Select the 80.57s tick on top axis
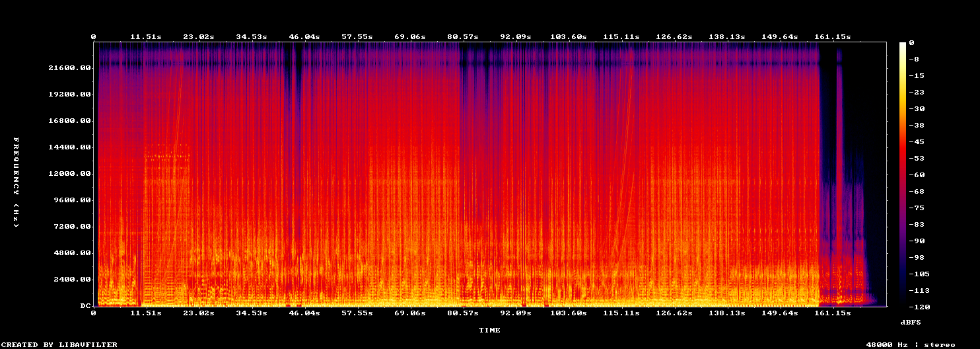 463,36
